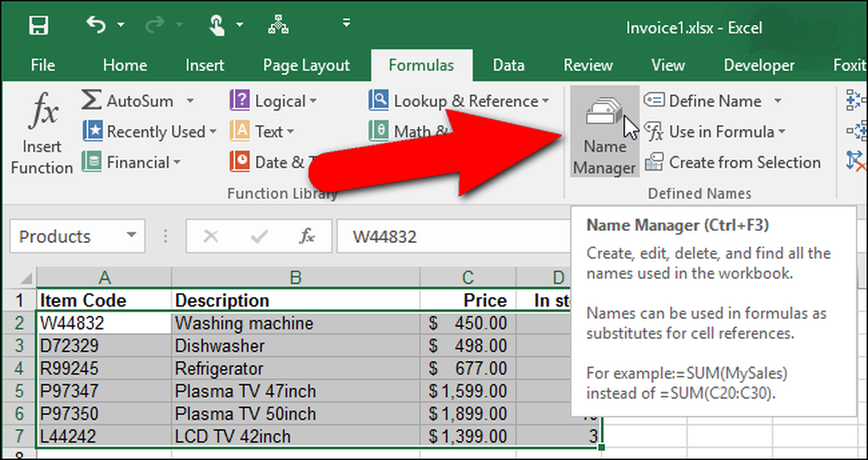Open Customize Quick Access Toolbar dropdown
This screenshot has height=460, width=868.
point(346,23)
